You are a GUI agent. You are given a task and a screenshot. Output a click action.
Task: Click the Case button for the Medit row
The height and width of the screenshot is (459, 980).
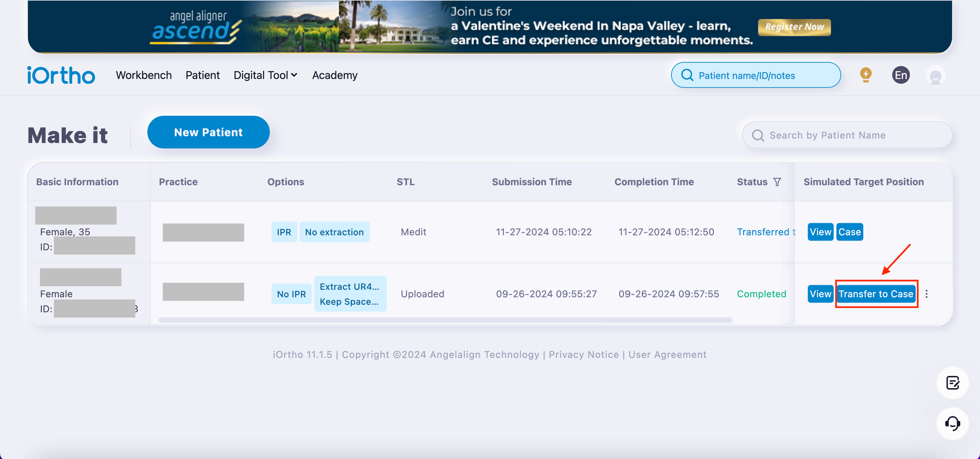pos(850,232)
